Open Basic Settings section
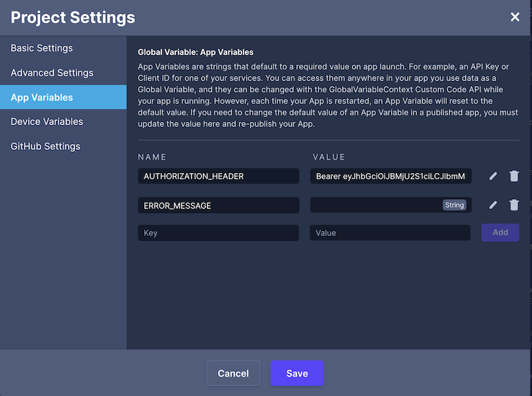The height and width of the screenshot is (396, 532). pyautogui.click(x=63, y=48)
